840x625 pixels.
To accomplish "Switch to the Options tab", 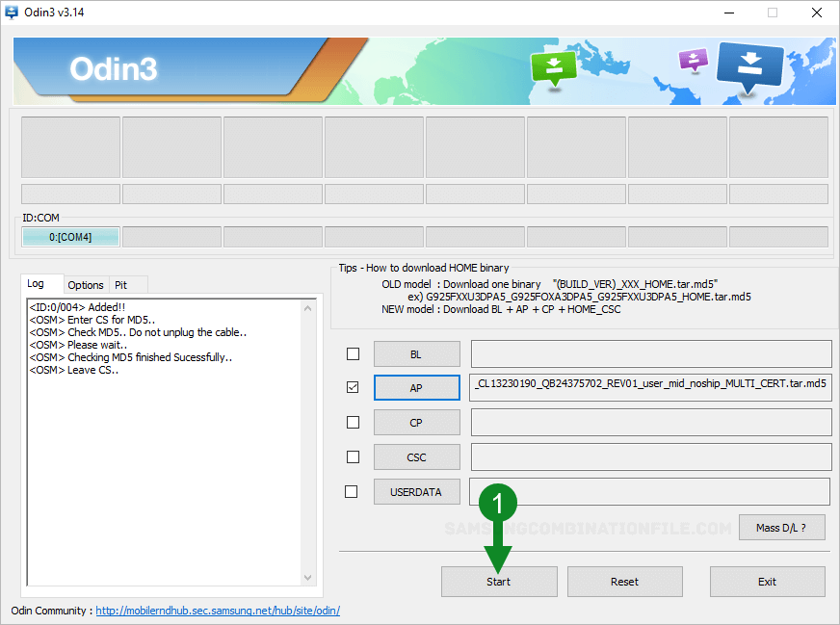I will pos(86,285).
